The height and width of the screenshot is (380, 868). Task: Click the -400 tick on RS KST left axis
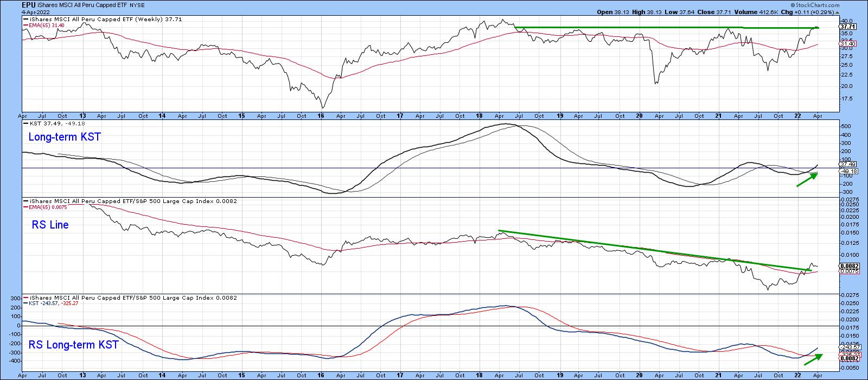point(14,360)
